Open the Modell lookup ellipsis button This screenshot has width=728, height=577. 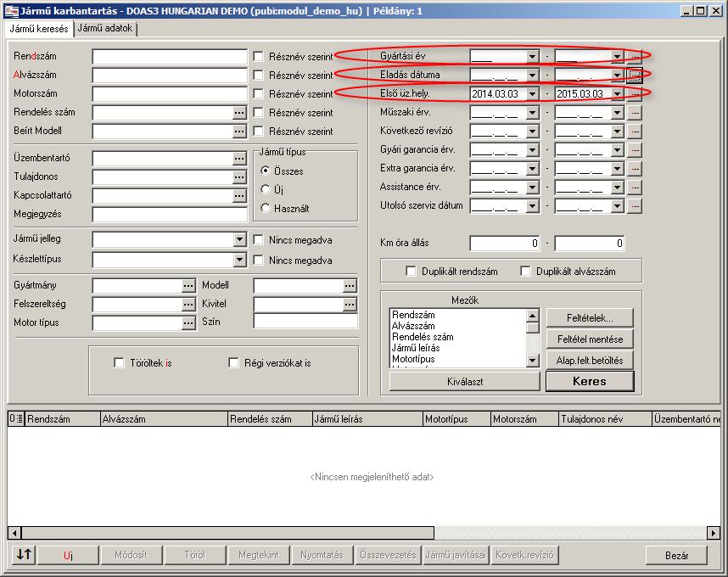(350, 285)
